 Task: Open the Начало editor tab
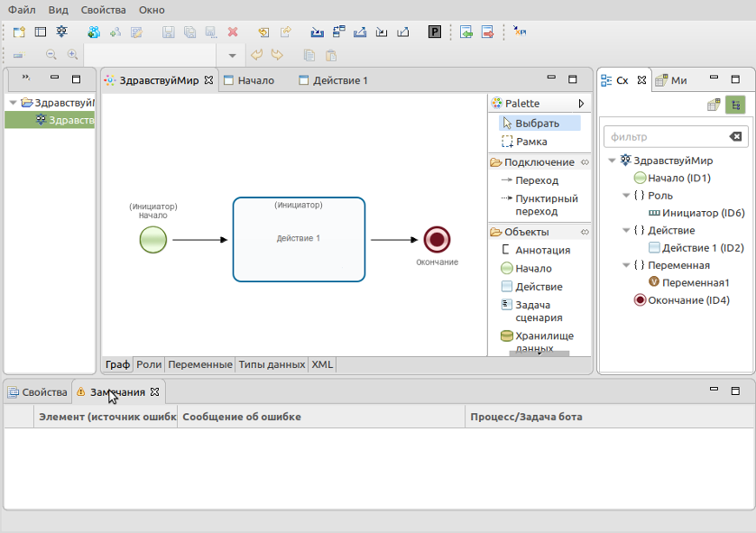tap(249, 80)
